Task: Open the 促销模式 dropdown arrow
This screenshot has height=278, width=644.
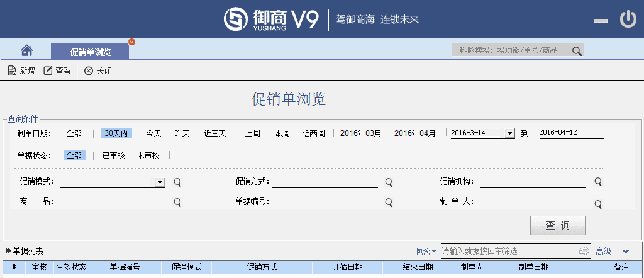Action: click(x=160, y=182)
